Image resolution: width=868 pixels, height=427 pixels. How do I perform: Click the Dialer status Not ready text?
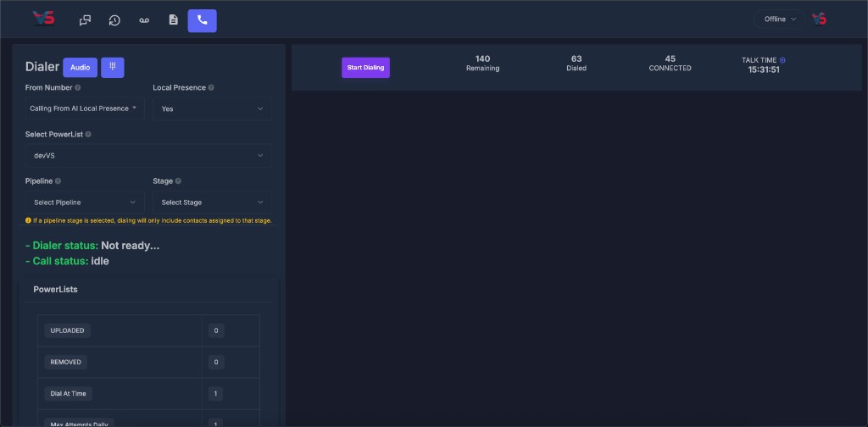tap(92, 246)
